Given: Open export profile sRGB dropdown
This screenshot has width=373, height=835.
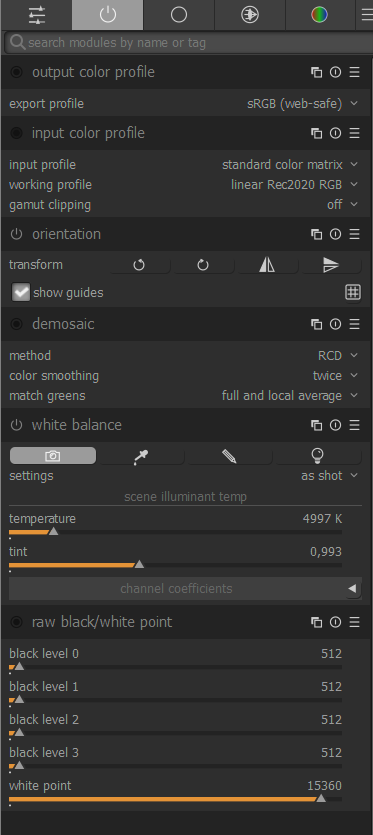Looking at the screenshot, I should point(303,104).
